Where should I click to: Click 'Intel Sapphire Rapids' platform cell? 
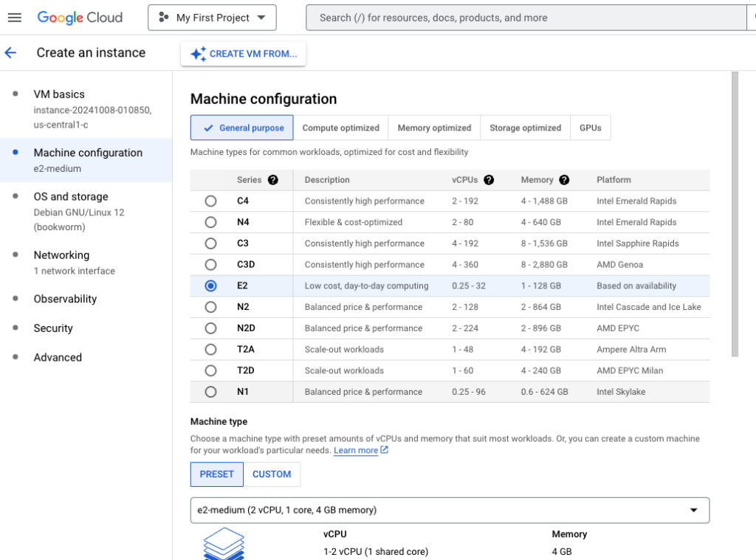point(637,243)
